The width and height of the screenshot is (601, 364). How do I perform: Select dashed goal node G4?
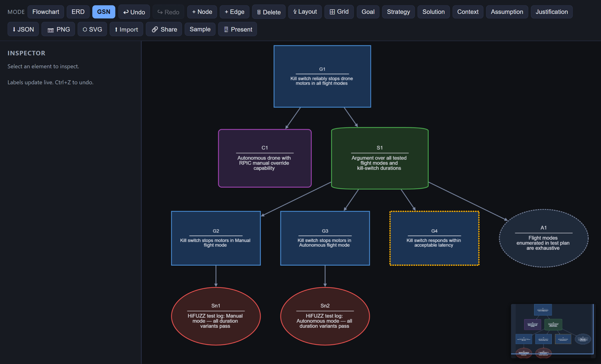435,238
